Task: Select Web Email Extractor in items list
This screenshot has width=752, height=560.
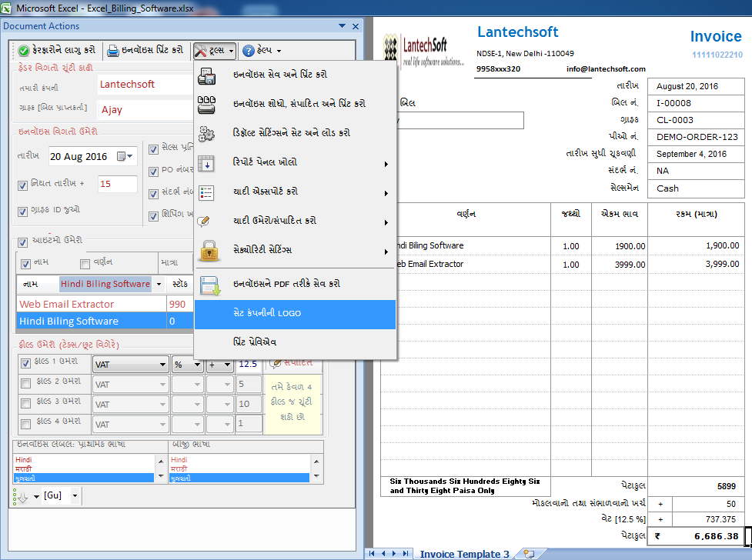Action: click(91, 305)
